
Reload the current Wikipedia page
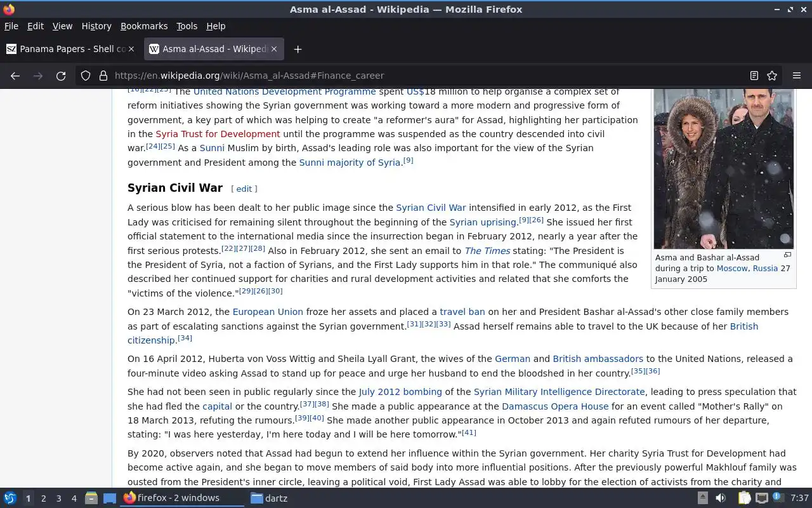(61, 76)
